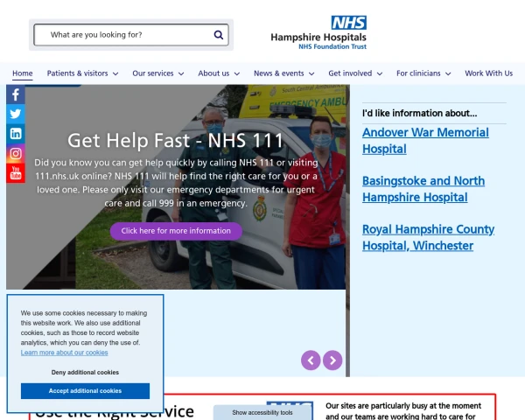
Task: Advance to next carousel slide arrow
Action: tap(332, 360)
